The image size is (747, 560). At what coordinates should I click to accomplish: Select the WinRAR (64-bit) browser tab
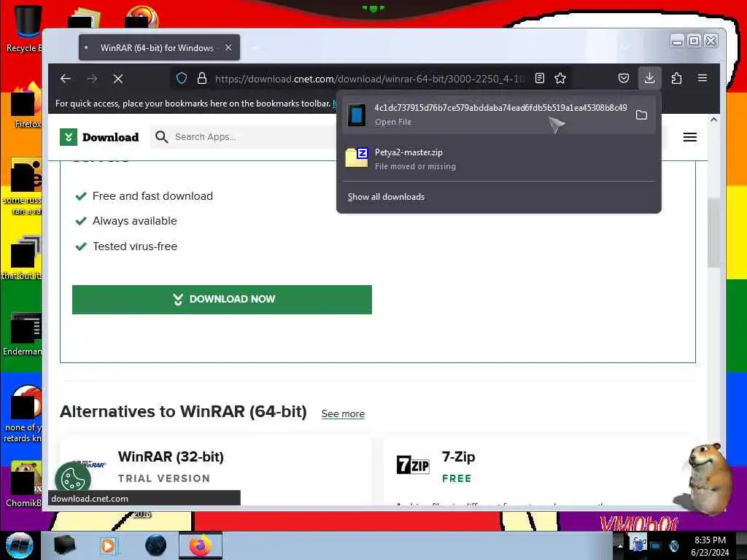(159, 47)
